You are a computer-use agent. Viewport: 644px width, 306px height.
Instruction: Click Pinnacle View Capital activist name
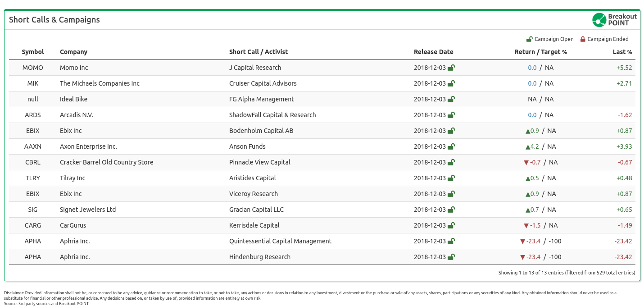tap(260, 162)
